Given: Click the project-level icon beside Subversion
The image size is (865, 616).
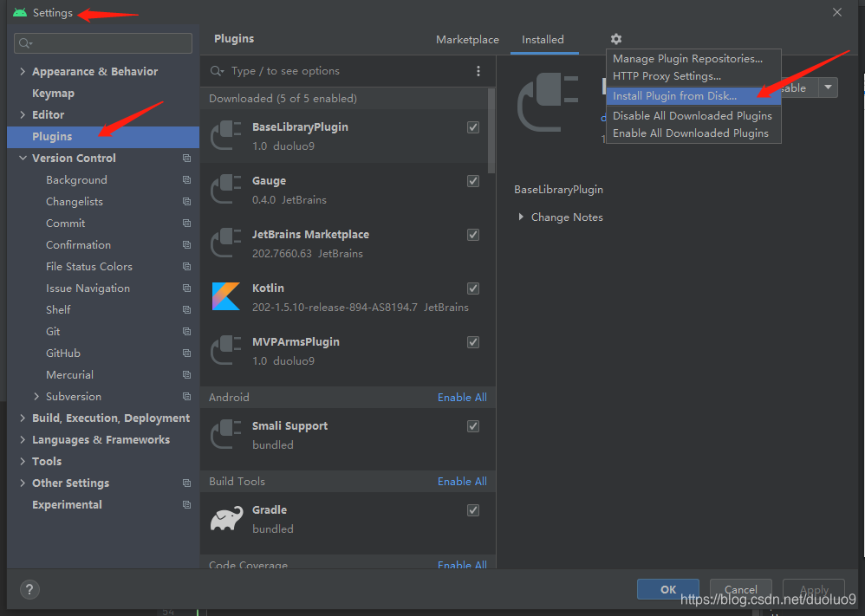Looking at the screenshot, I should [x=187, y=397].
